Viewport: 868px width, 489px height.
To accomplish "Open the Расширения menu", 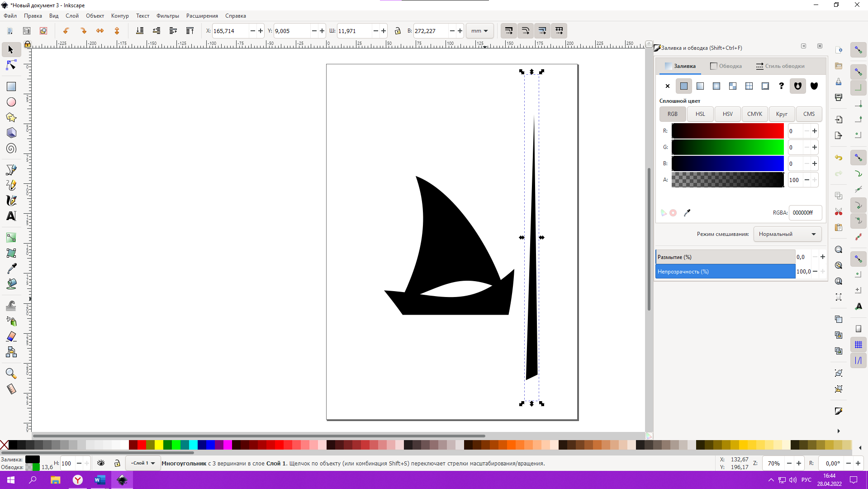I will point(202,15).
